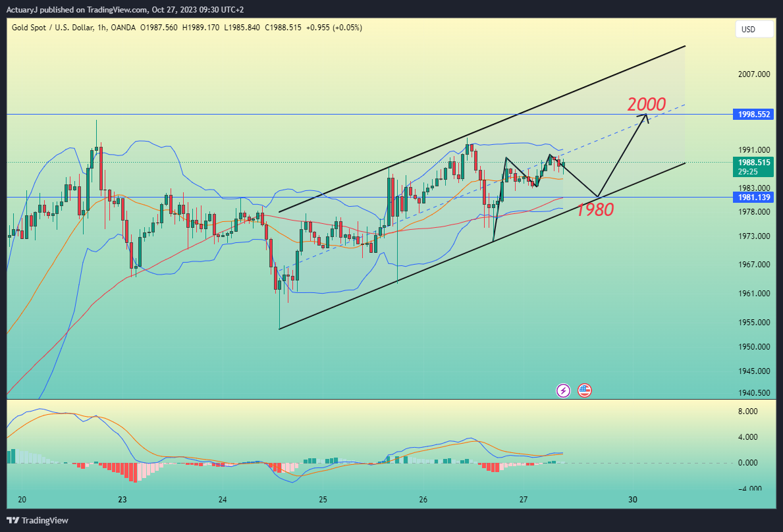This screenshot has width=783, height=532.
Task: Click date label 27 on time axis
Action: point(524,499)
